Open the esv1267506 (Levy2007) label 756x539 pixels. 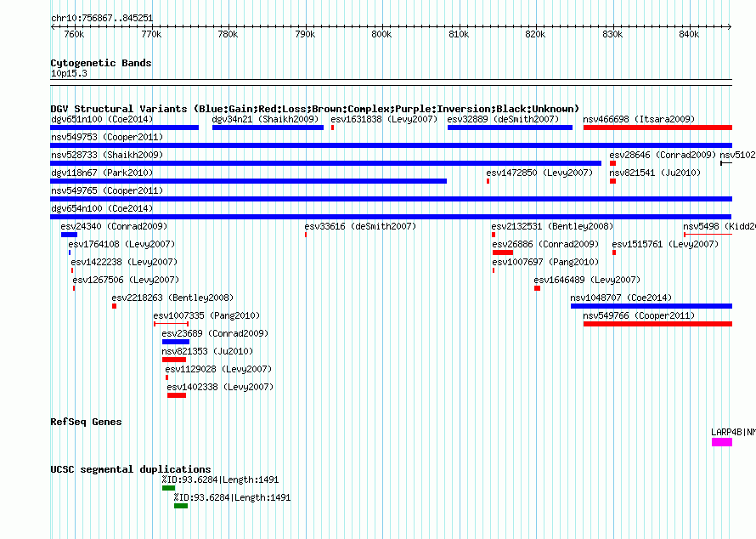tap(126, 280)
